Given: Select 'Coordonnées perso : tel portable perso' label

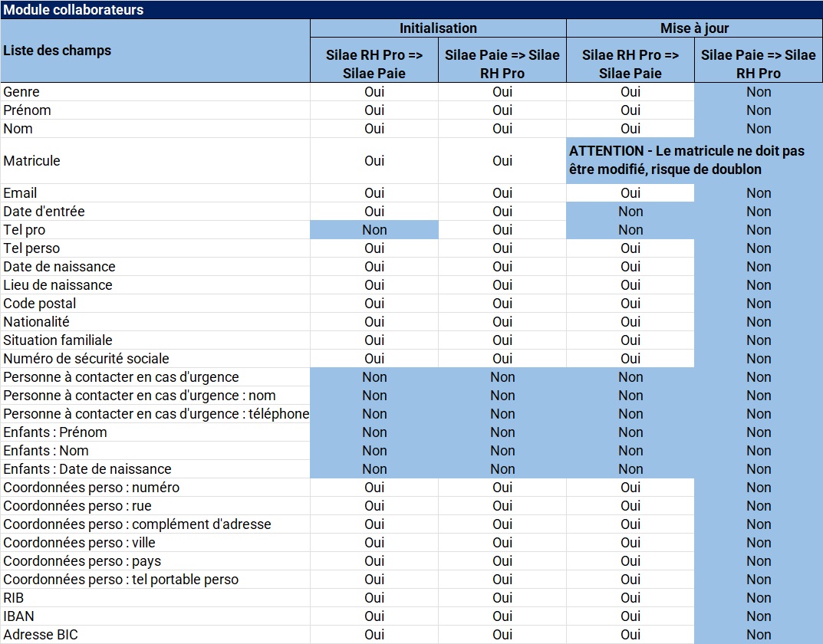Looking at the screenshot, I should point(120,579).
